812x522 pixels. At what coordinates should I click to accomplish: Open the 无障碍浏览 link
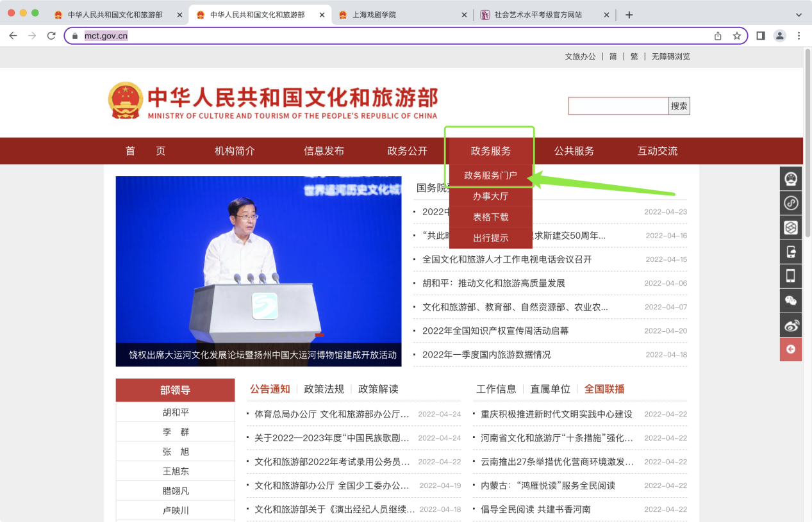tap(670, 56)
